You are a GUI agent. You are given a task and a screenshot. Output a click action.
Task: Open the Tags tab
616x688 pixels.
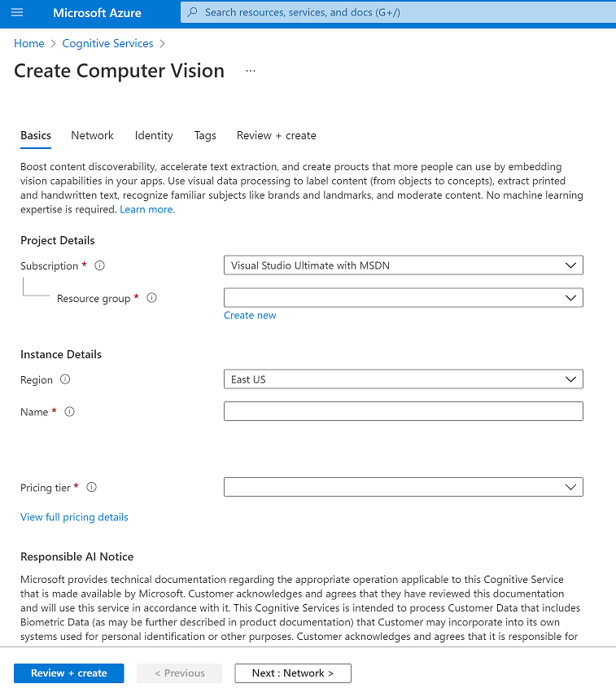[x=205, y=135]
